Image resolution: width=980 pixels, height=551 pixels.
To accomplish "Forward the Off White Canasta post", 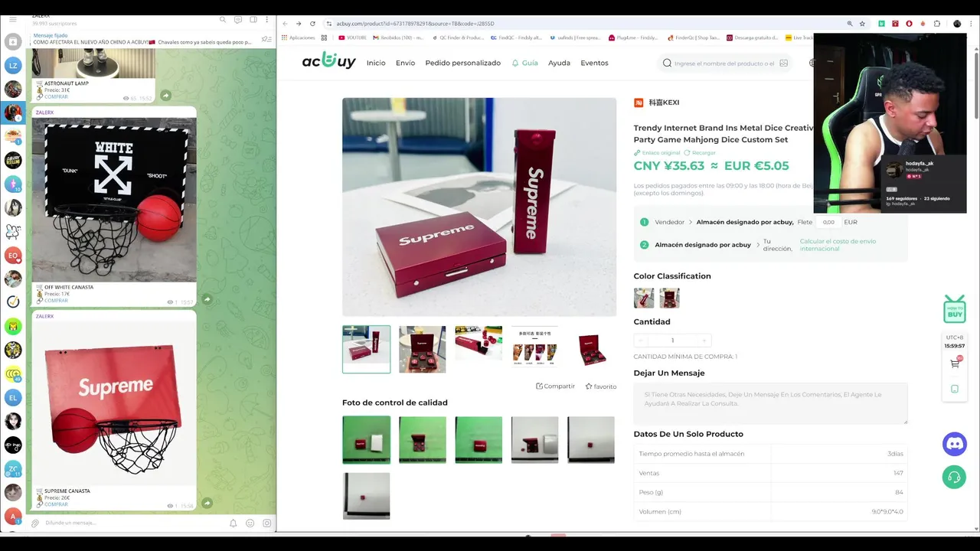I will click(x=207, y=299).
